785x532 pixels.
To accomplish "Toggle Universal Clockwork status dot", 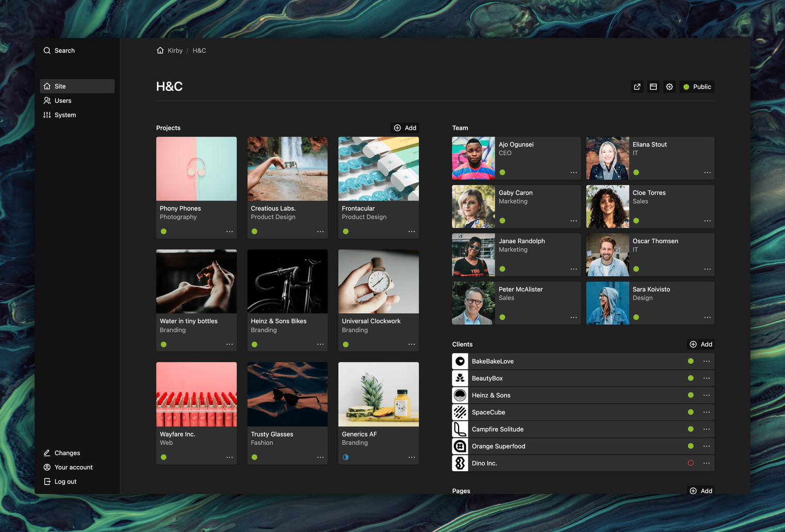I will [346, 345].
